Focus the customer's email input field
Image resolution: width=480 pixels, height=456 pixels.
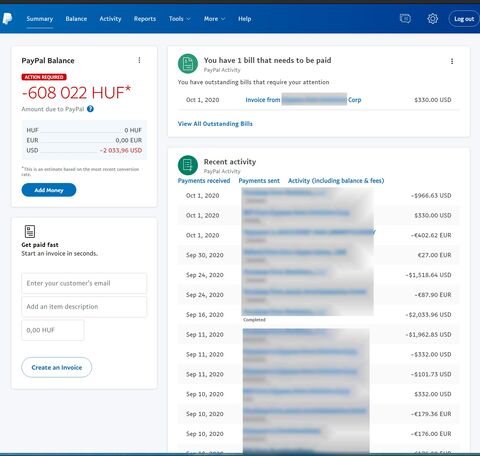point(84,283)
